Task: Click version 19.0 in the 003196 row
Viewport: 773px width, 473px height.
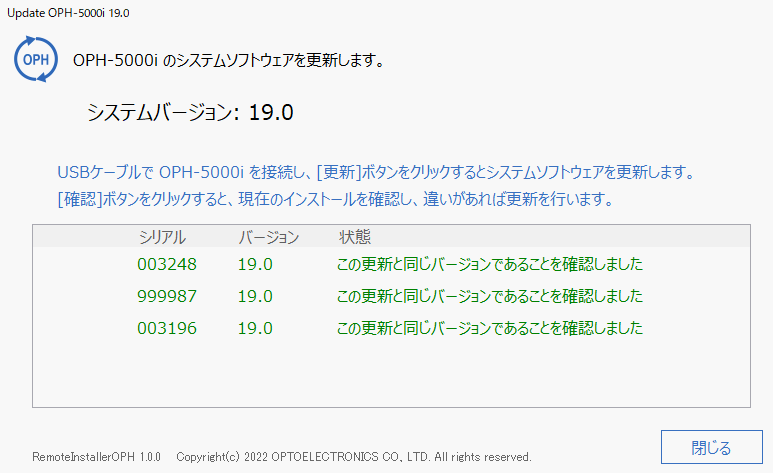Action: click(255, 328)
